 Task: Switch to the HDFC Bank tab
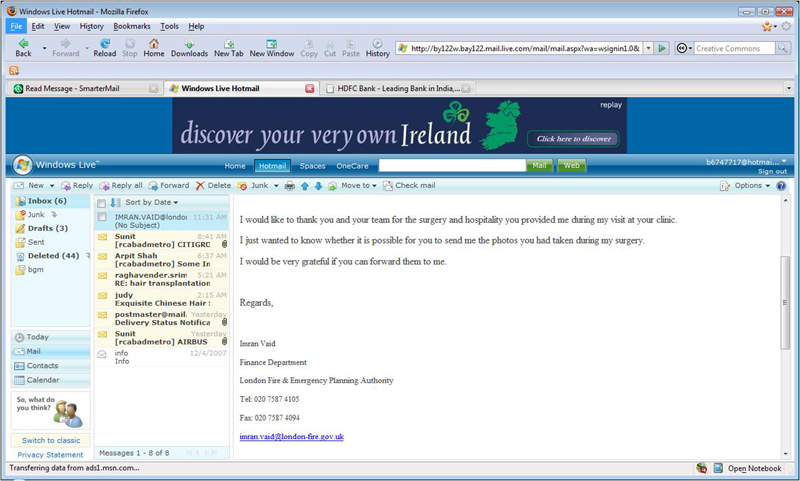(397, 88)
